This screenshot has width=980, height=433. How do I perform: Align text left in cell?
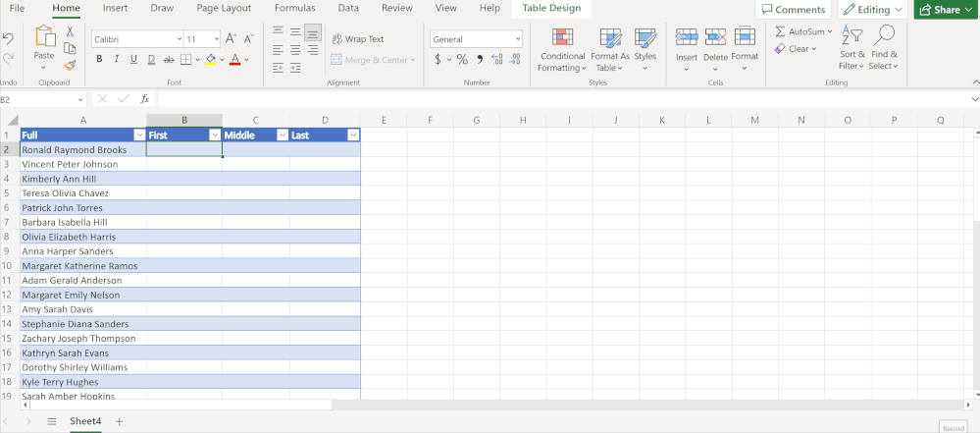(x=279, y=49)
